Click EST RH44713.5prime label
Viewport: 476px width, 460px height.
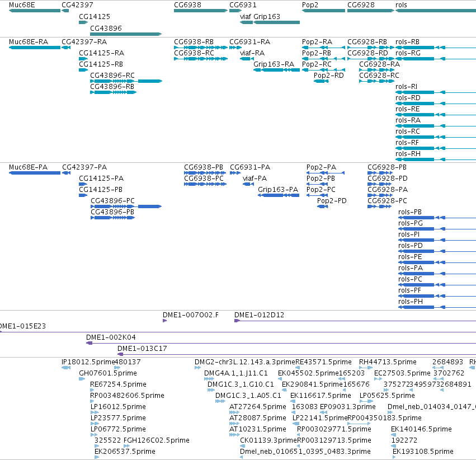(388, 362)
